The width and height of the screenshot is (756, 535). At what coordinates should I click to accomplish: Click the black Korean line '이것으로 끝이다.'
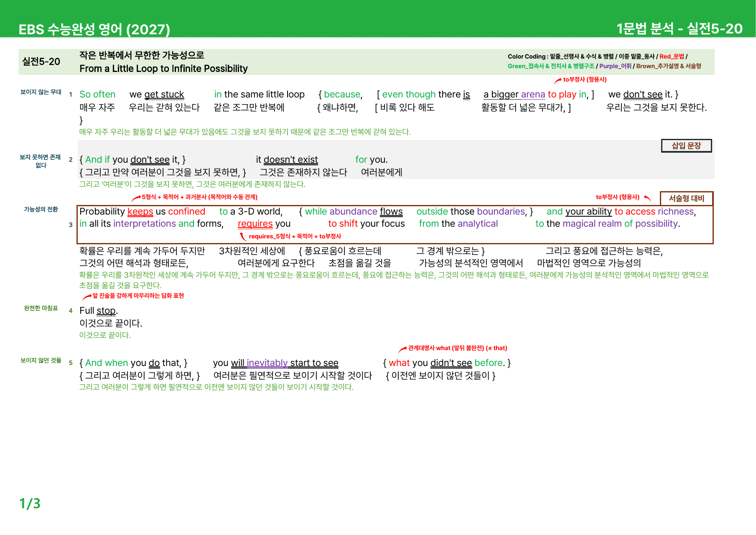[x=111, y=323]
